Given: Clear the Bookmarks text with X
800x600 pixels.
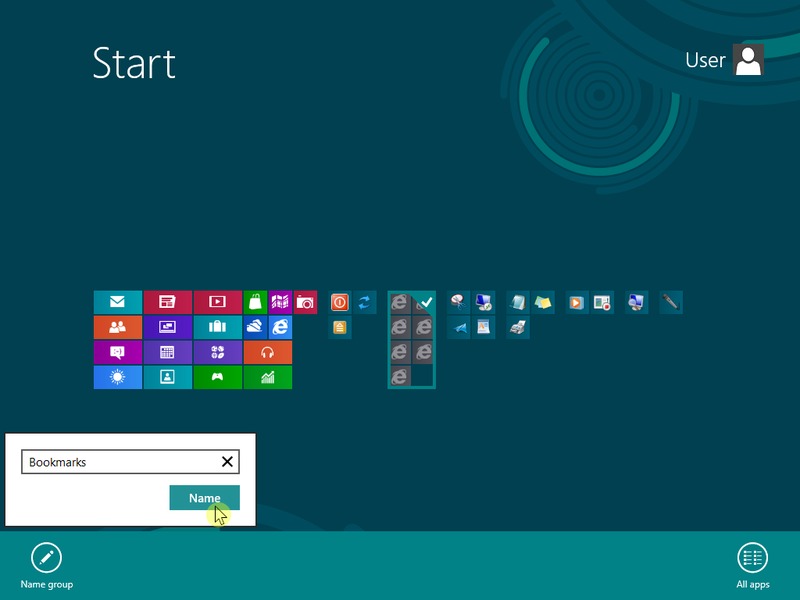Looking at the screenshot, I should pyautogui.click(x=227, y=462).
